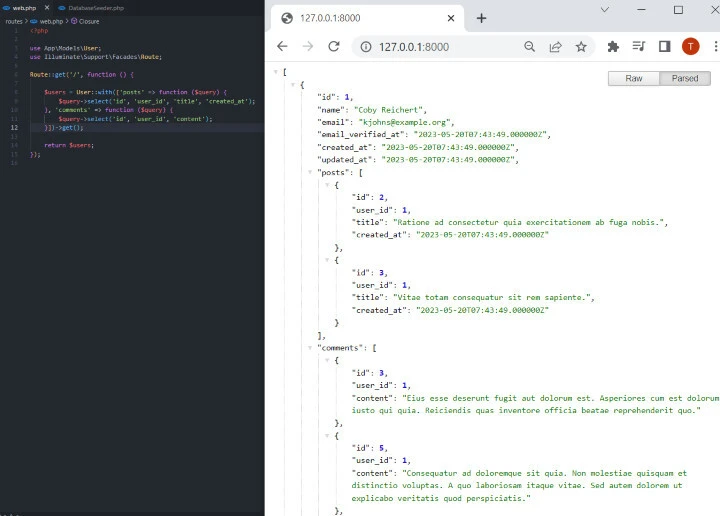The image size is (720, 516).
Task: Click the browser back arrow
Action: click(282, 47)
